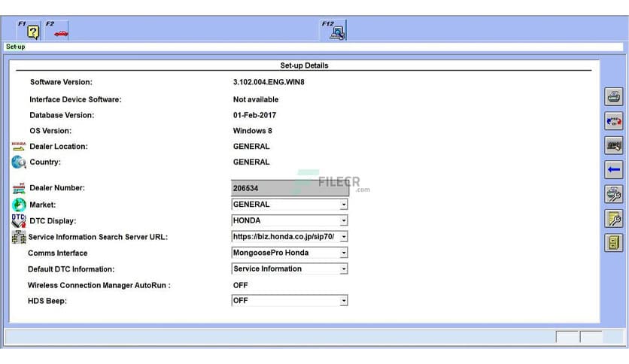Viewport: 629px width, 364px height.
Task: Click the F2 red car vehicle icon
Action: click(56, 30)
